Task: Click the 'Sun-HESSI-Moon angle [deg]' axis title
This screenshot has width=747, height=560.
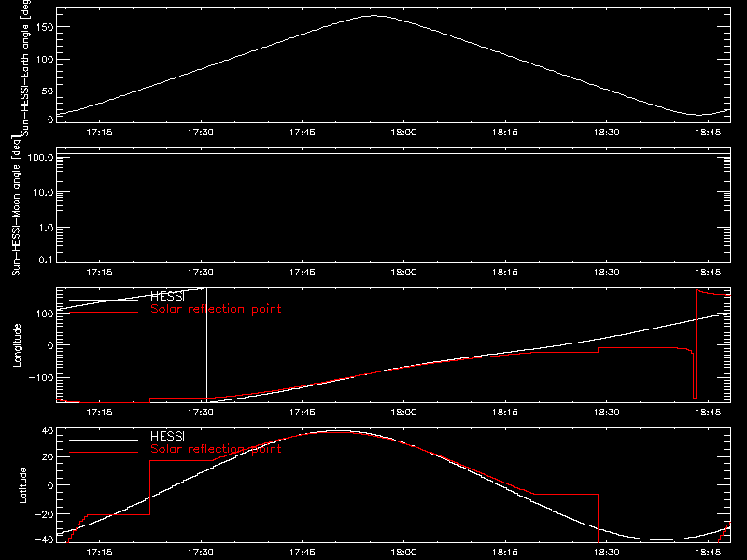Action: tap(16, 205)
